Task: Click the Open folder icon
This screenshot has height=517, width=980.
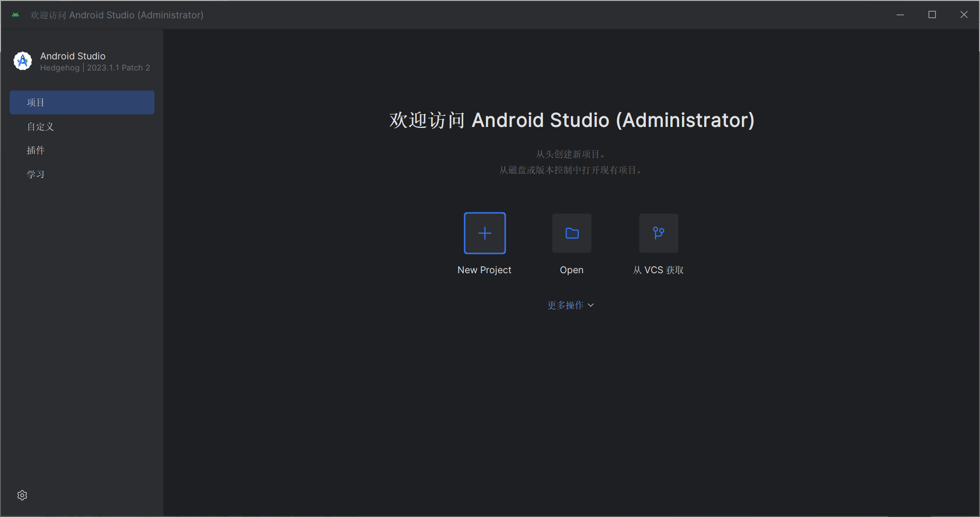Action: [x=572, y=233]
